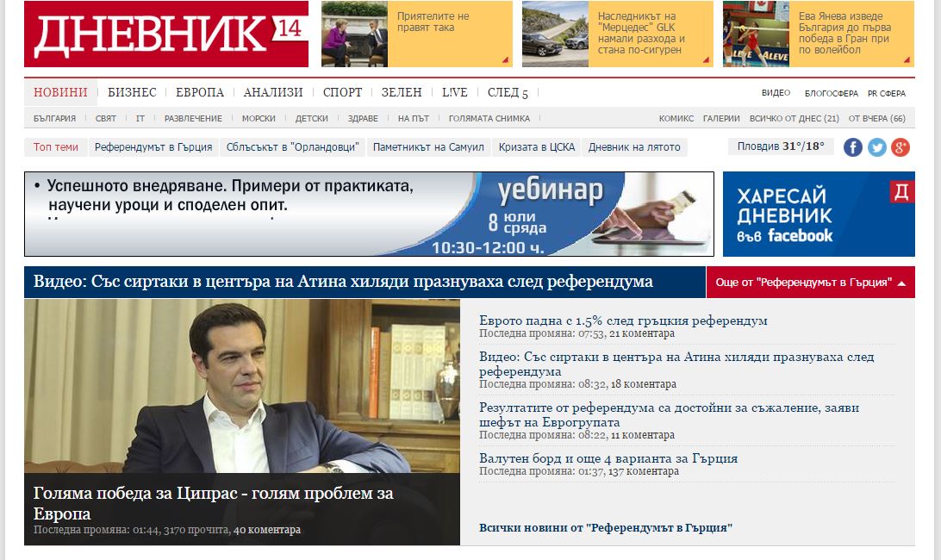Expand the Ева Янева teaser corner arrow
The height and width of the screenshot is (560, 941).
907,60
